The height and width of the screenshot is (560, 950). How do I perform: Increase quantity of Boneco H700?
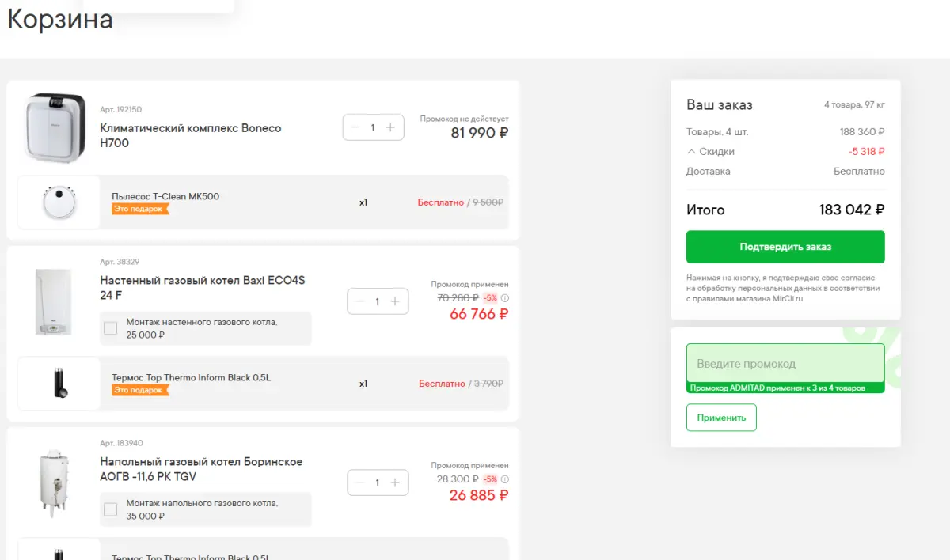tap(390, 127)
